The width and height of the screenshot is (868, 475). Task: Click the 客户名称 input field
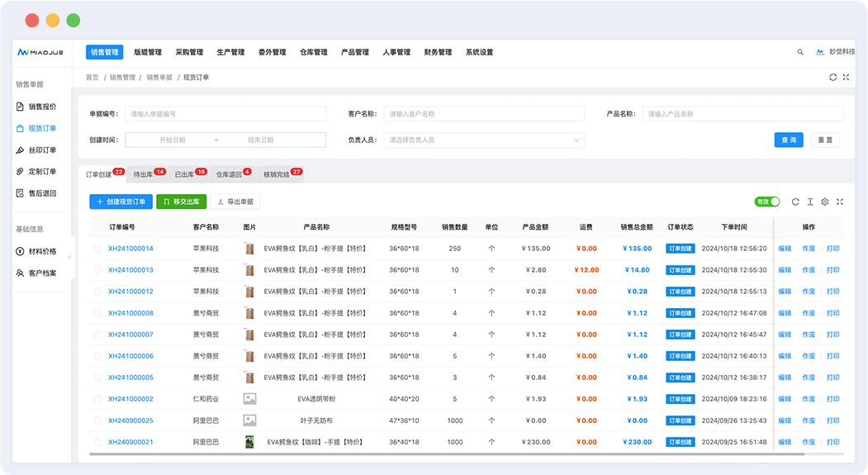click(484, 114)
